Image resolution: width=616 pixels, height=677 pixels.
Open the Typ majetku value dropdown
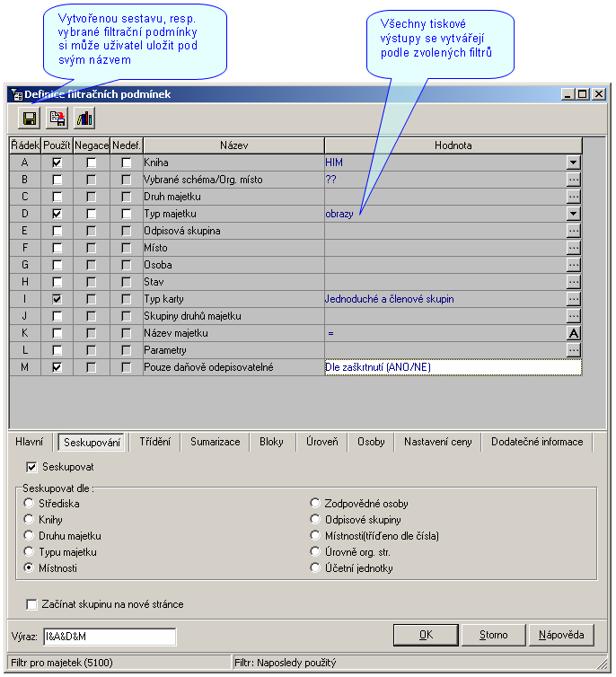click(x=573, y=214)
